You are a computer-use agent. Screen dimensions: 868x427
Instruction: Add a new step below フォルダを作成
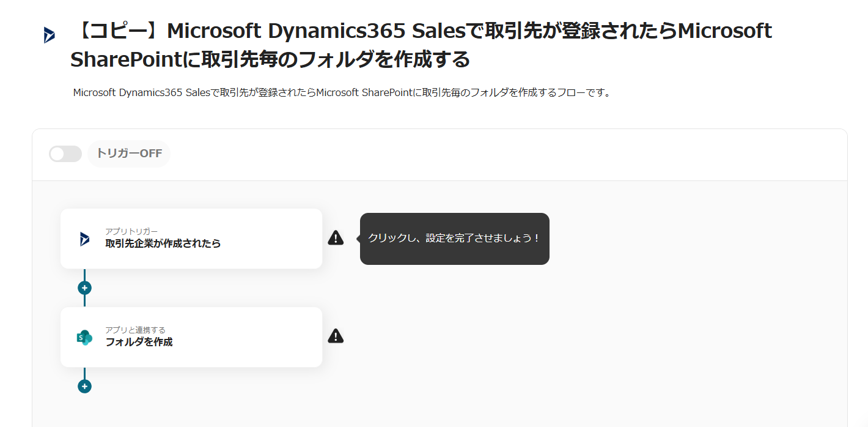point(84,386)
